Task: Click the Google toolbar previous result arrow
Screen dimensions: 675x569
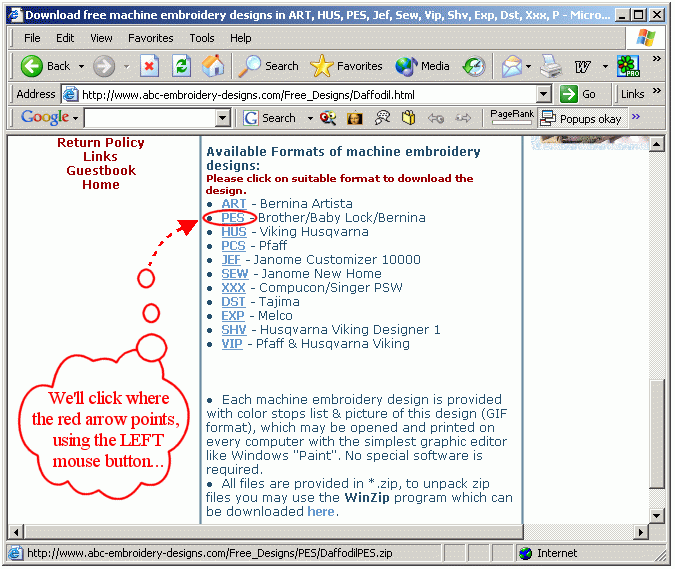Action: click(x=436, y=118)
